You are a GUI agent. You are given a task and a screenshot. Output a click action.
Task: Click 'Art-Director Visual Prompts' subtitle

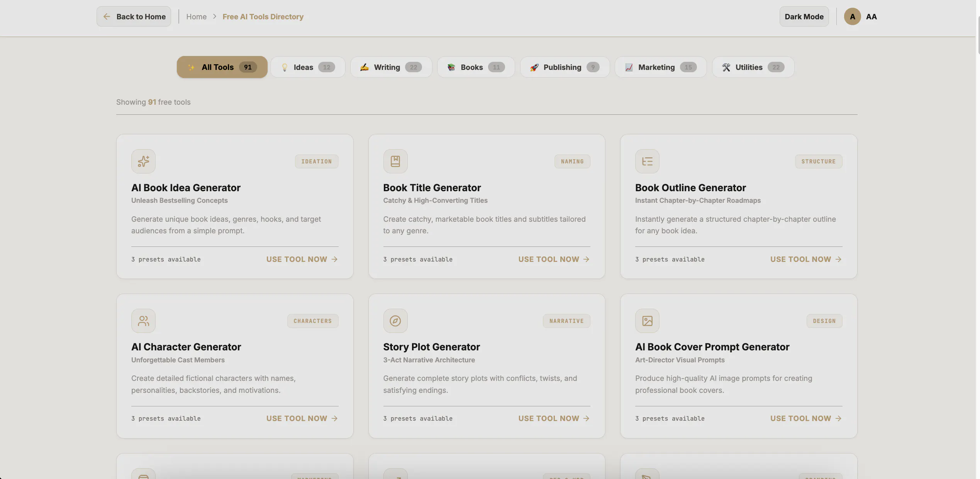pyautogui.click(x=680, y=360)
